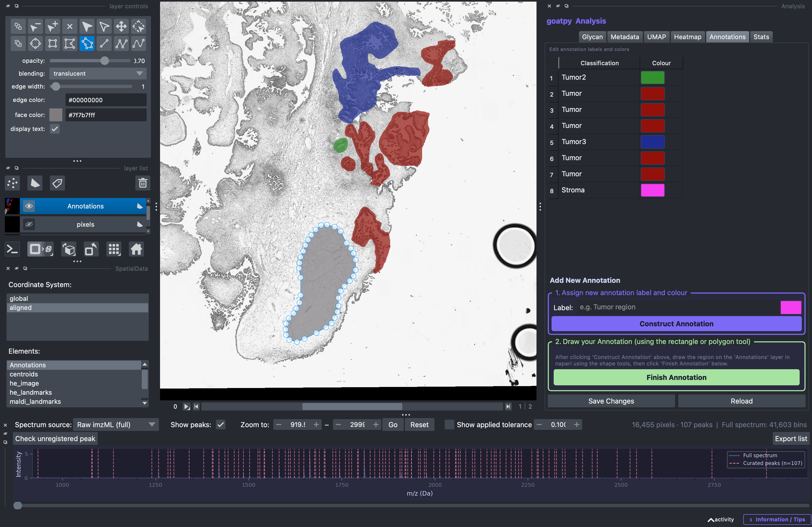
Task: Click the Finish Annotation button
Action: [x=676, y=377]
